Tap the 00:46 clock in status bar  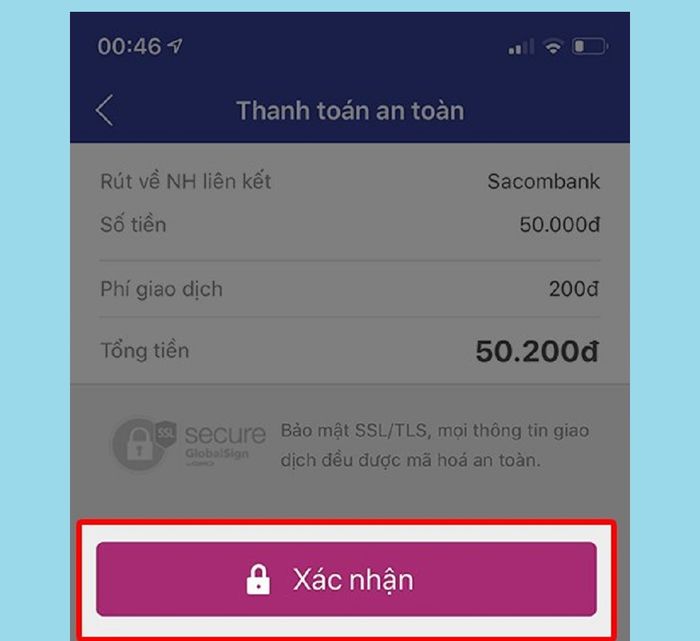click(129, 46)
